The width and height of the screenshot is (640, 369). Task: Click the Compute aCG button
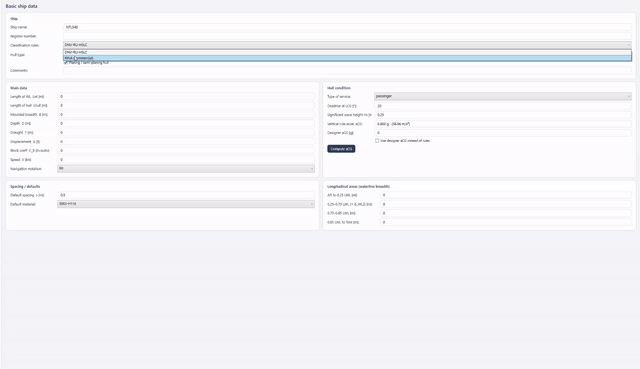pos(341,149)
